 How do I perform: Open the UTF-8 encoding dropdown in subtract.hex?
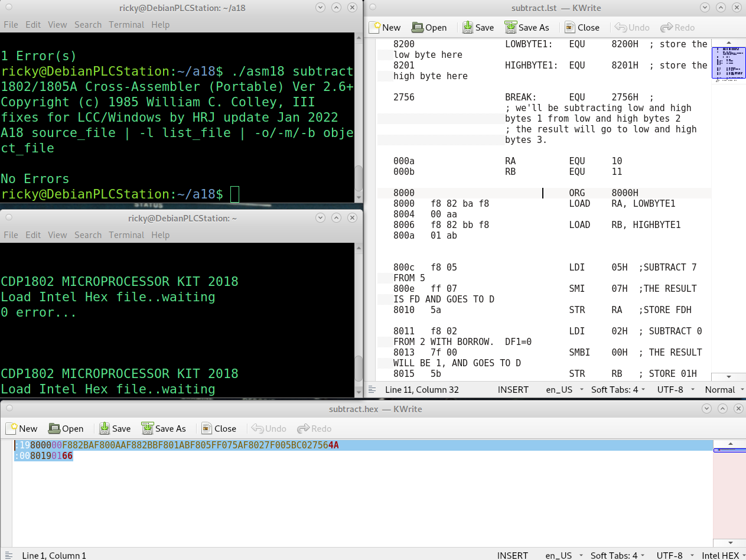[670, 555]
